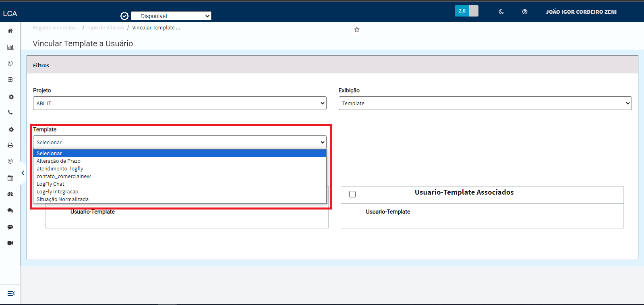The width and height of the screenshot is (644, 305).
Task: Go to Registra o contato breadcrumb
Action: pos(56,28)
